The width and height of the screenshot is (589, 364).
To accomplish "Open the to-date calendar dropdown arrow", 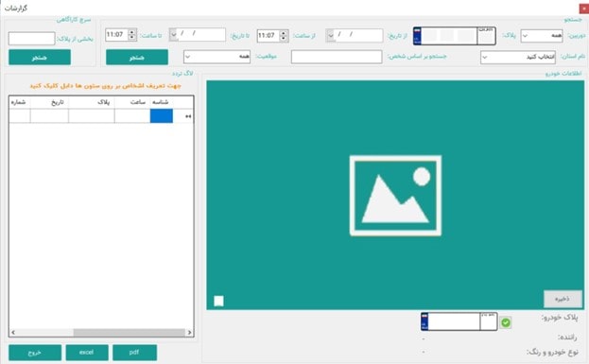I will [x=173, y=35].
